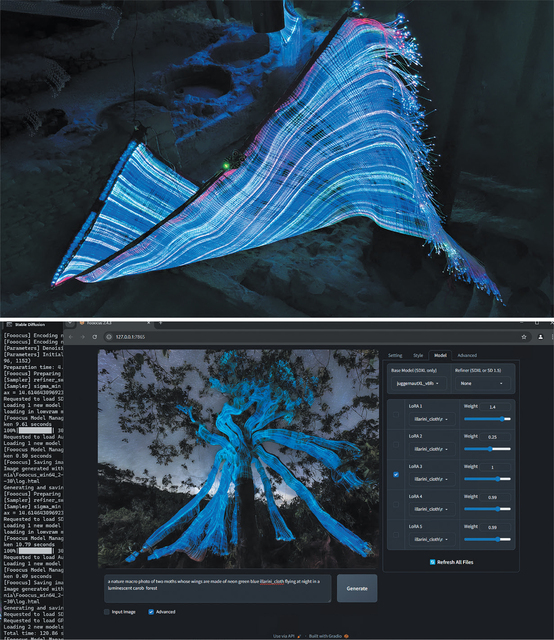Click the LoRA 3 weight field showing 1
This screenshot has width=554, height=640.
click(x=495, y=467)
